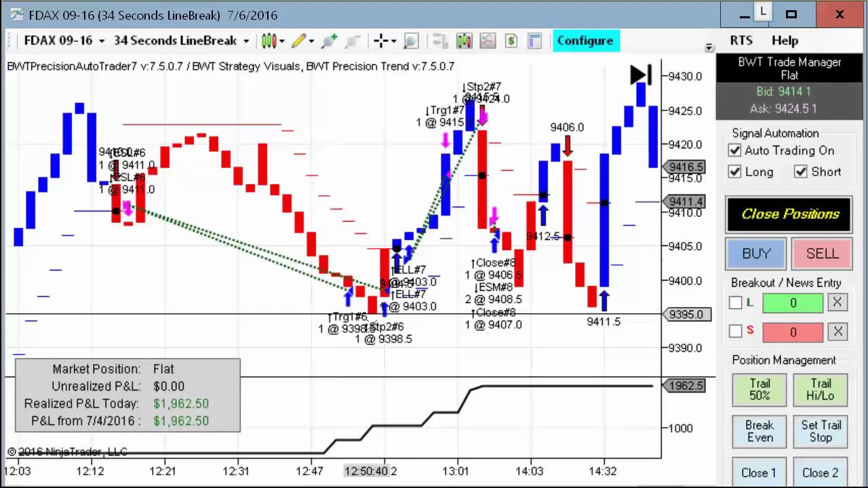
Task: Select the drawing tools pencil icon
Action: [298, 41]
